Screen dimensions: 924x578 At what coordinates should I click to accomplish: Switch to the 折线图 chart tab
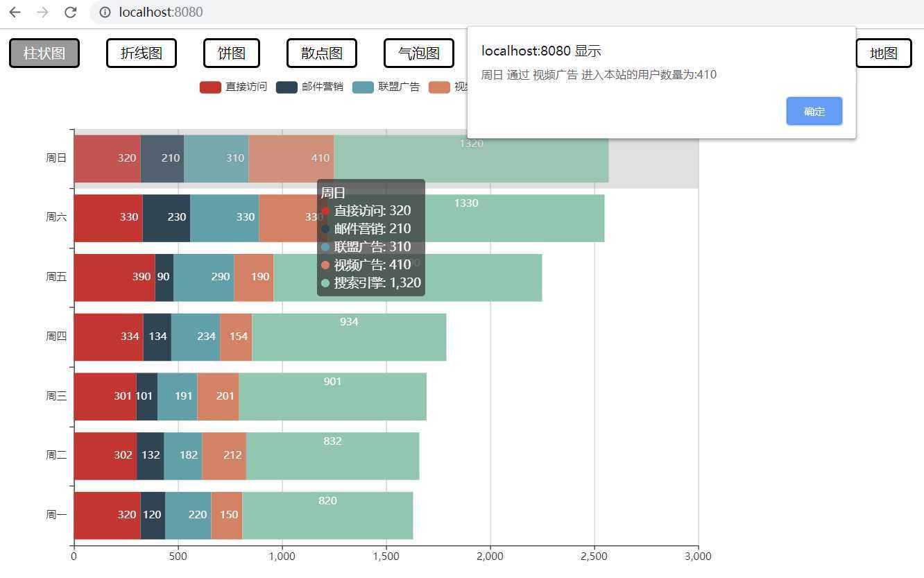pos(142,53)
